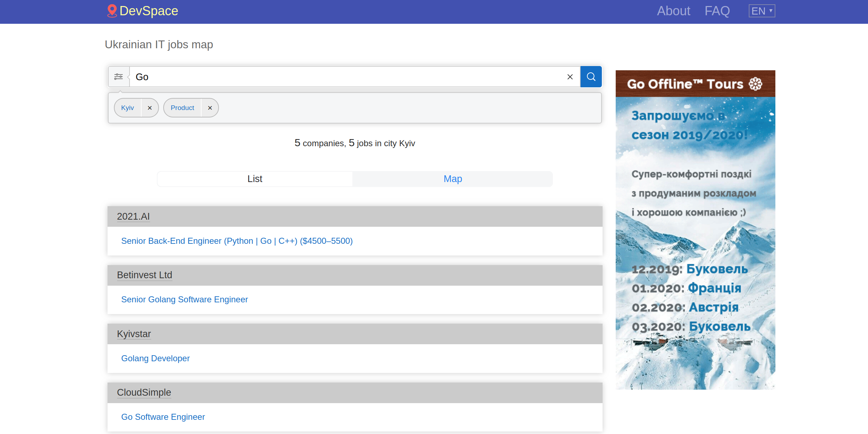Click the DevSpace text logo
Screen dimensions: 868x434
pos(149,11)
